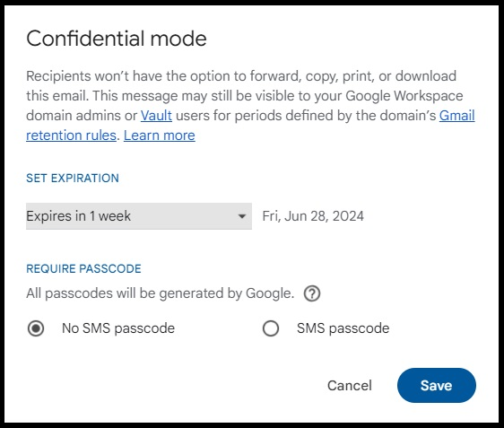Click the expiration dropdown arrow caret
This screenshot has width=504, height=428.
click(242, 216)
